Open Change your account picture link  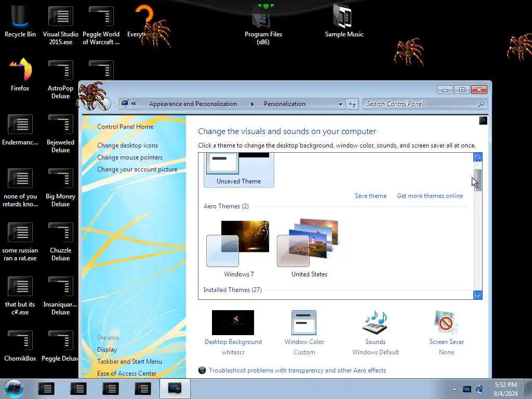[137, 169]
